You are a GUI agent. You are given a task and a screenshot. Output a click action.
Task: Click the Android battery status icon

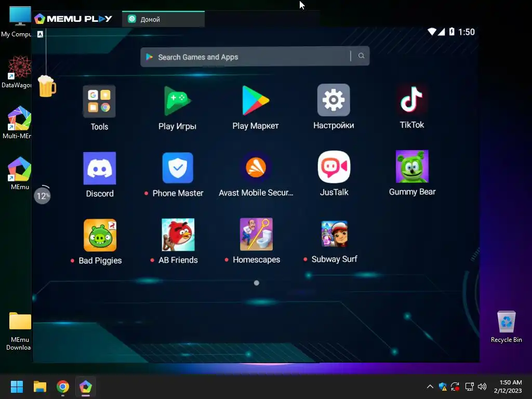(451, 32)
